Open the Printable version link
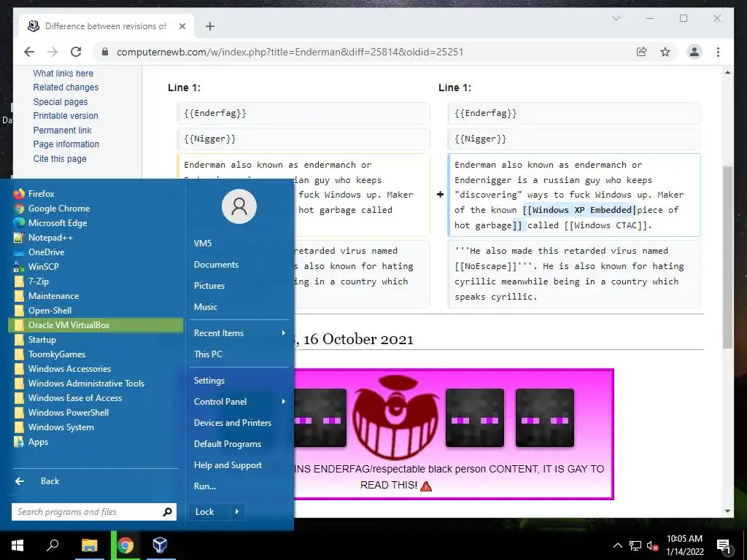This screenshot has height=560, width=747. click(x=66, y=116)
